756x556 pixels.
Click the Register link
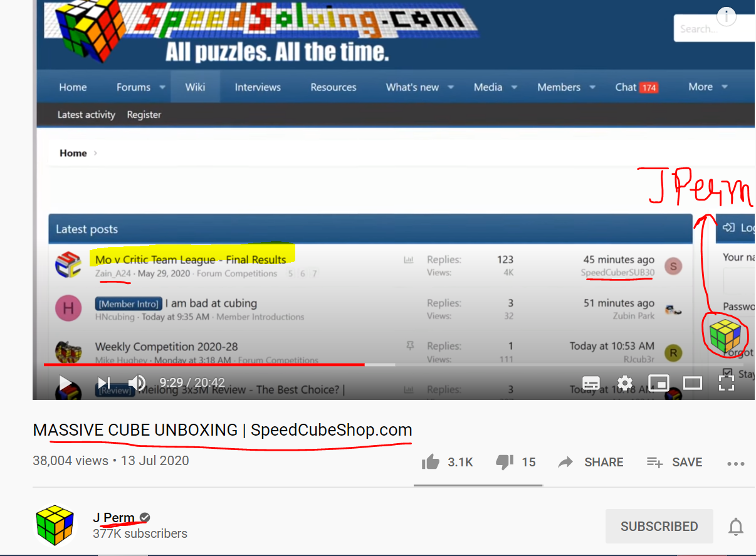[144, 115]
